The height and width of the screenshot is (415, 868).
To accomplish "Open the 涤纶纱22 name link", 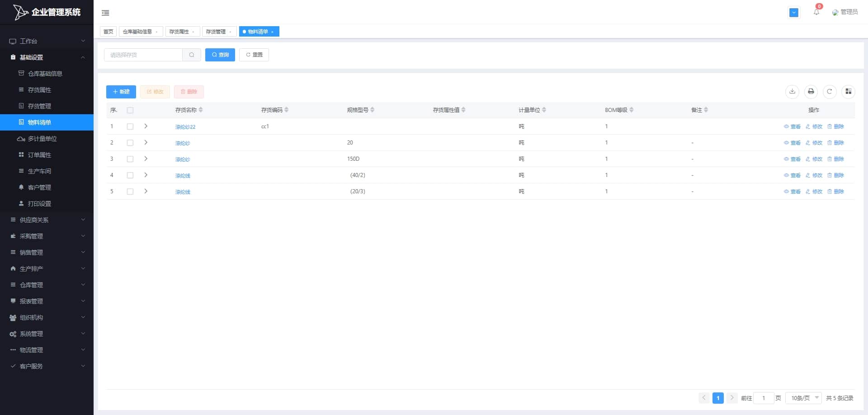I will pos(185,127).
